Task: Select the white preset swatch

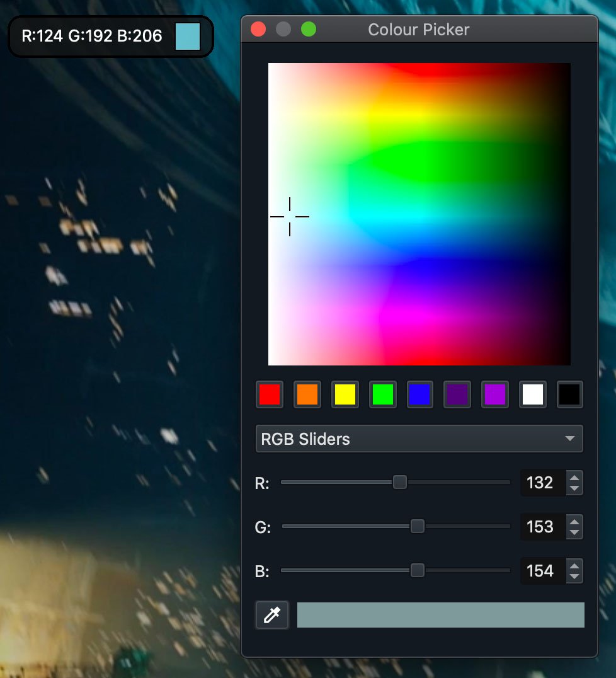Action: click(x=532, y=394)
